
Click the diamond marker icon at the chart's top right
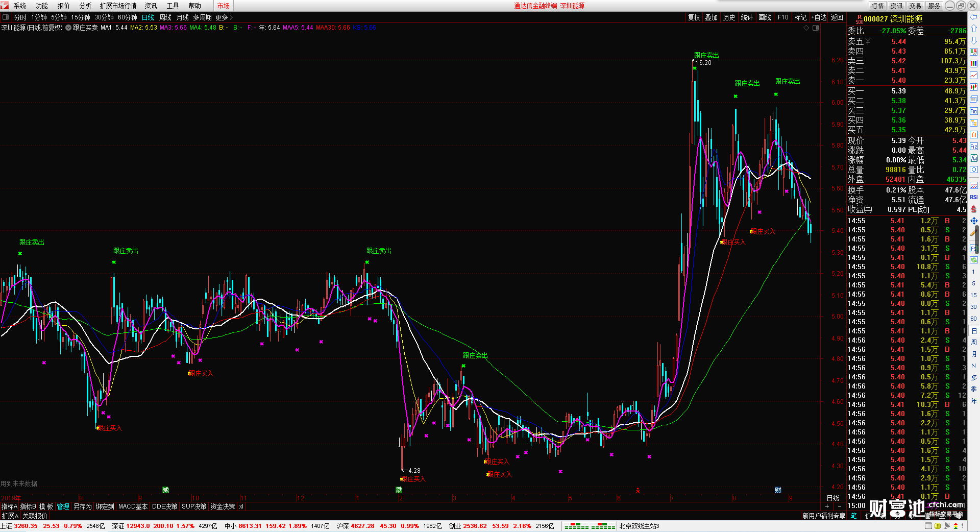point(806,28)
